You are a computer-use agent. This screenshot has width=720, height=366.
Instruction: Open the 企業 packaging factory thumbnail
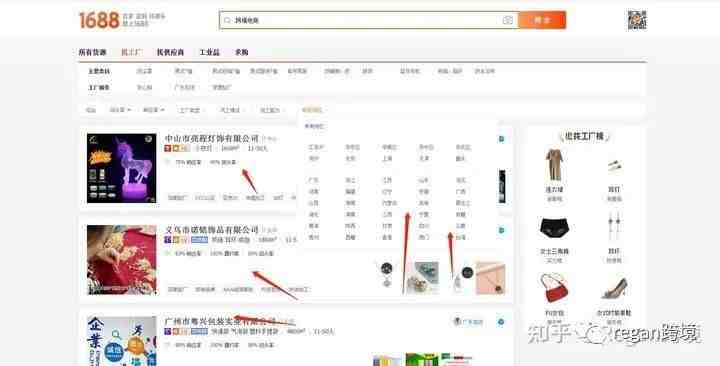click(x=122, y=341)
